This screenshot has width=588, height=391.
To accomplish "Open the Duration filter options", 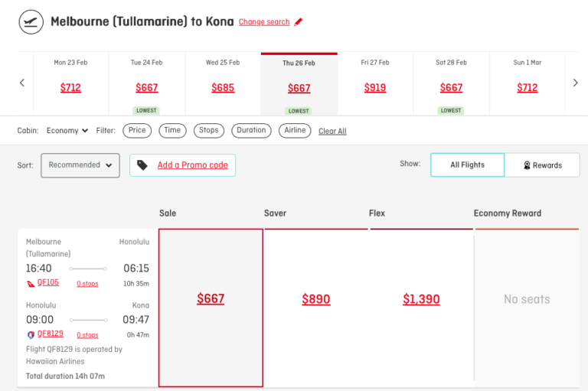I will (x=251, y=131).
